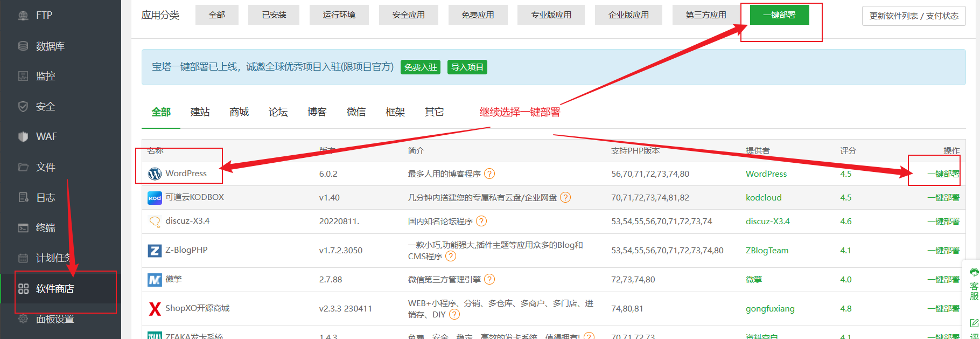
Task: Click help icon beside ShopXO description
Action: pyautogui.click(x=454, y=315)
